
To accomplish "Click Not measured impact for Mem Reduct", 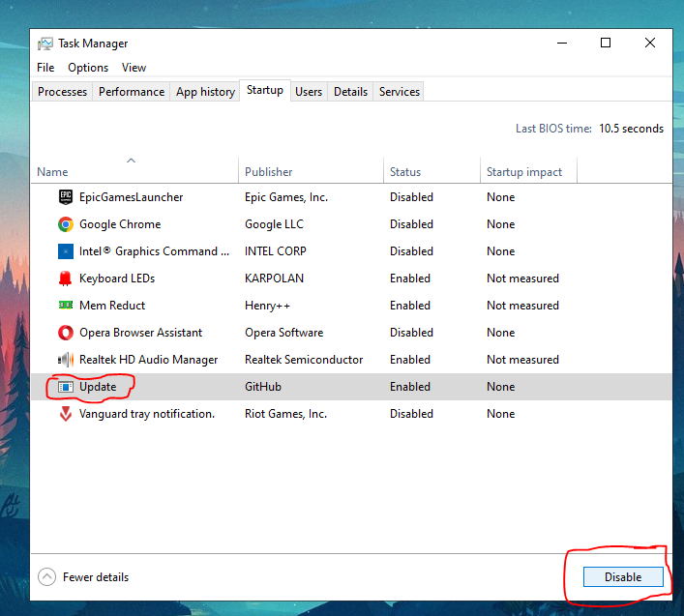I will coord(522,306).
